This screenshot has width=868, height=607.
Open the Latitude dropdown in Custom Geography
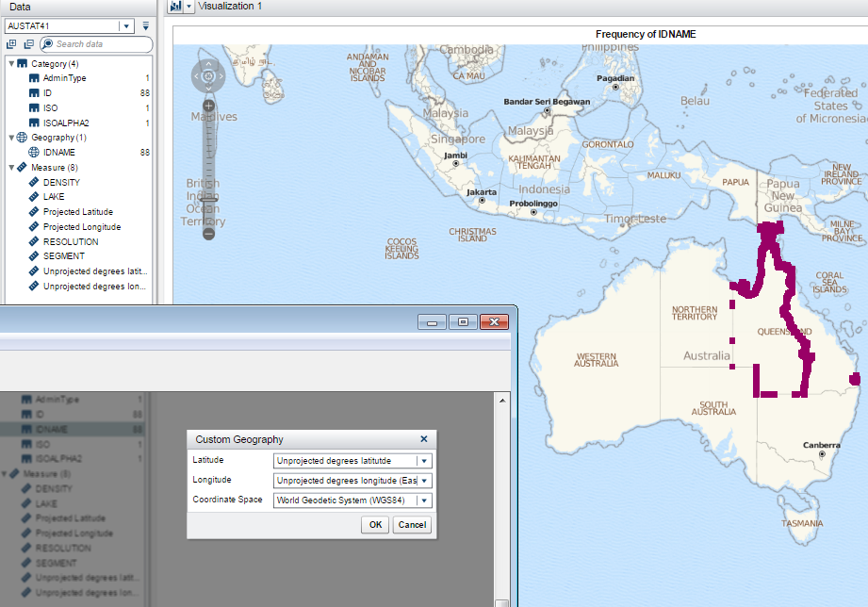[424, 461]
